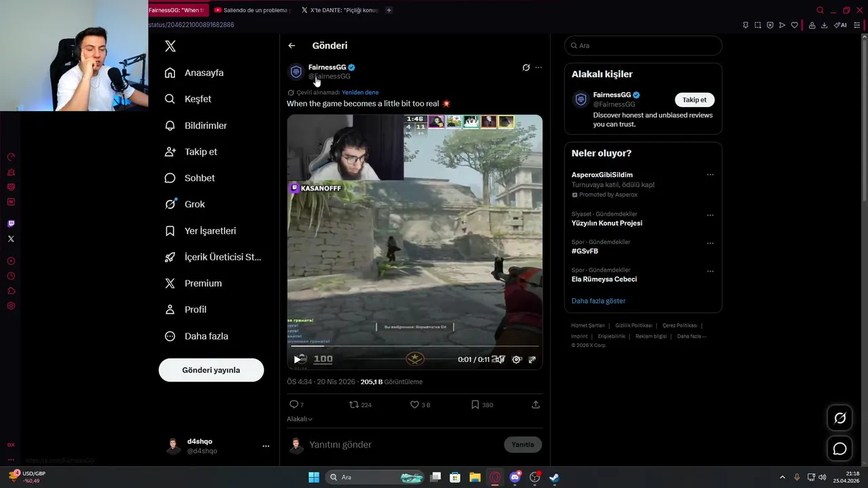Open Bildirimler in the X sidebar
868x488 pixels.
pyautogui.click(x=197, y=125)
